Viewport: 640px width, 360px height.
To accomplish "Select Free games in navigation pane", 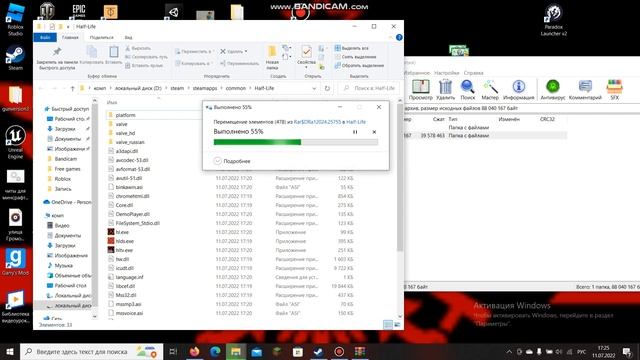I will click(x=64, y=169).
